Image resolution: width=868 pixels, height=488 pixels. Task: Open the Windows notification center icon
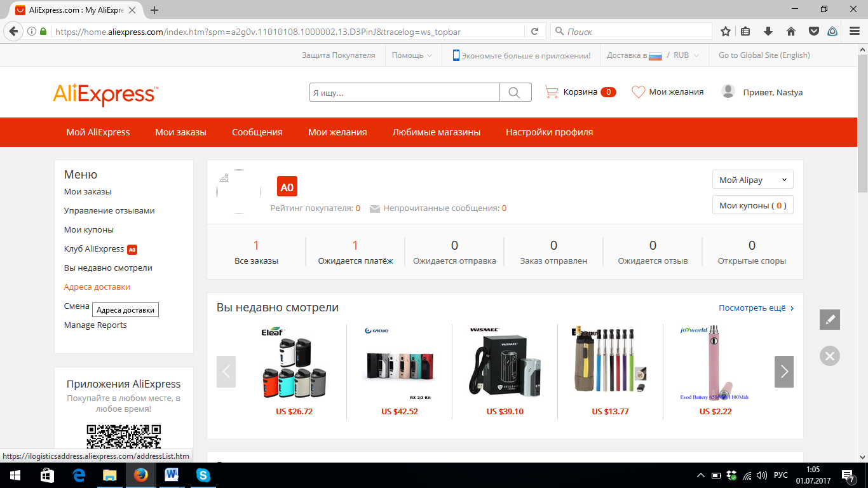pos(848,475)
